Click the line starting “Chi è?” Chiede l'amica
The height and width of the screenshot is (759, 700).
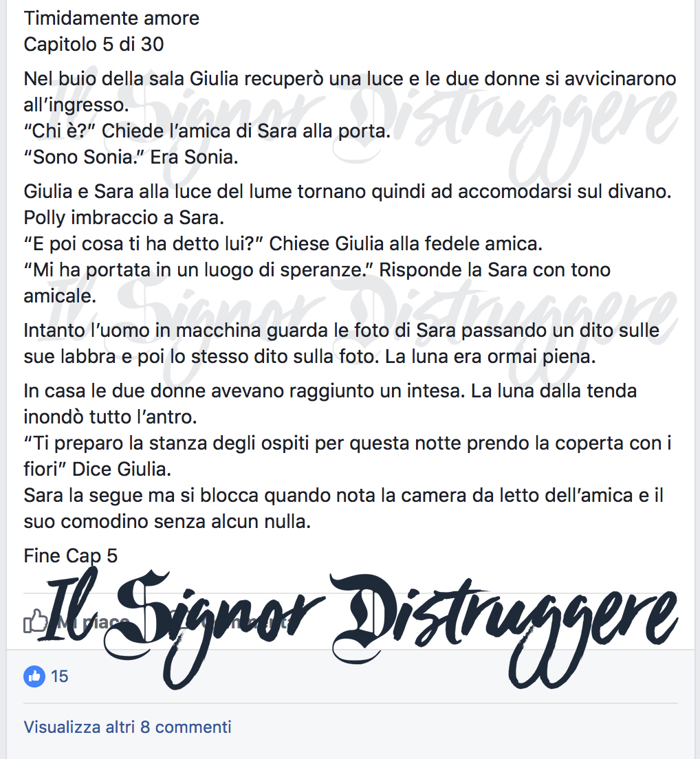(x=207, y=131)
